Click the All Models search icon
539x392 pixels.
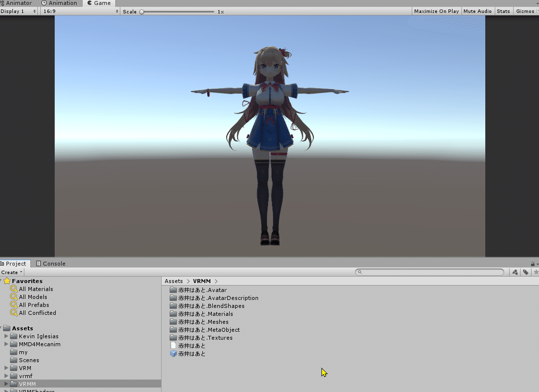pos(14,297)
